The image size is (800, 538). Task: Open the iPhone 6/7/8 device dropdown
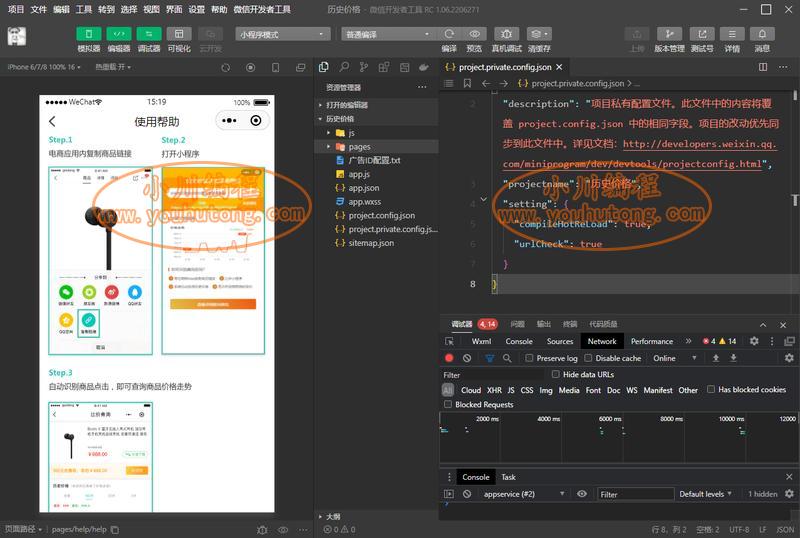tap(44, 67)
